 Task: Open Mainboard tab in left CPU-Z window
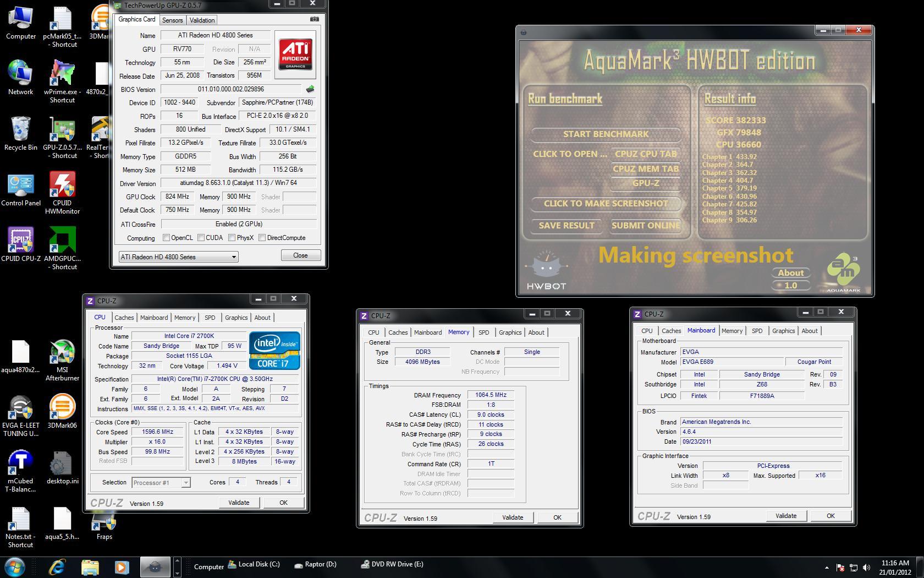tap(154, 318)
